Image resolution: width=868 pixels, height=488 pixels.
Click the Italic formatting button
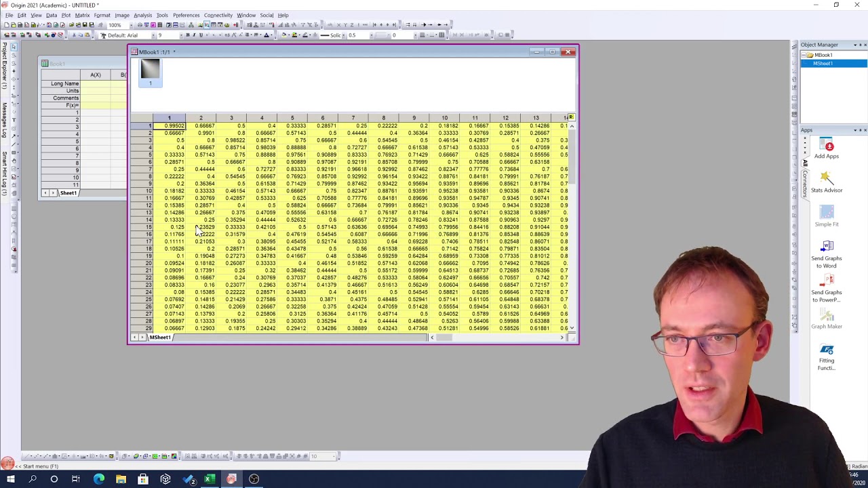[194, 35]
